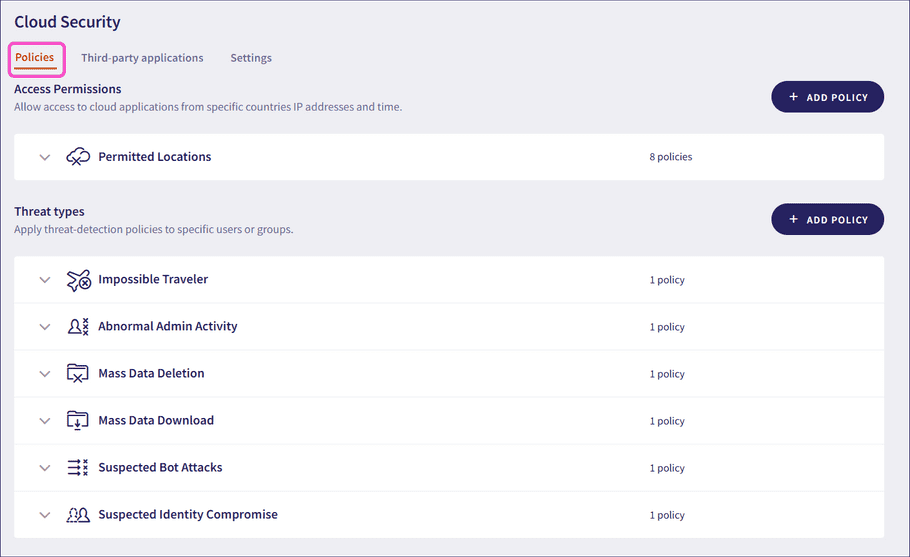The width and height of the screenshot is (910, 557).
Task: Open the Settings tab
Action: tap(251, 58)
